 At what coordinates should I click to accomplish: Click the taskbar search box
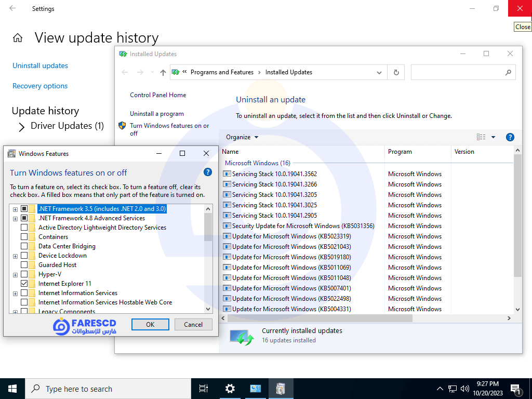[108, 389]
